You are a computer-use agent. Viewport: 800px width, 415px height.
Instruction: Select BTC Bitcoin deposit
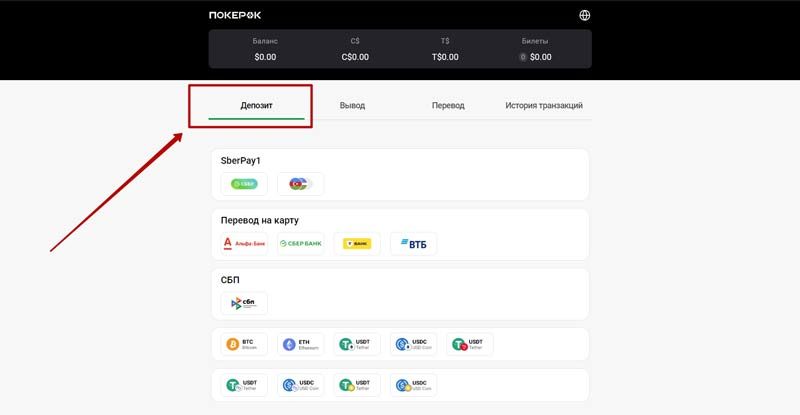click(x=244, y=344)
